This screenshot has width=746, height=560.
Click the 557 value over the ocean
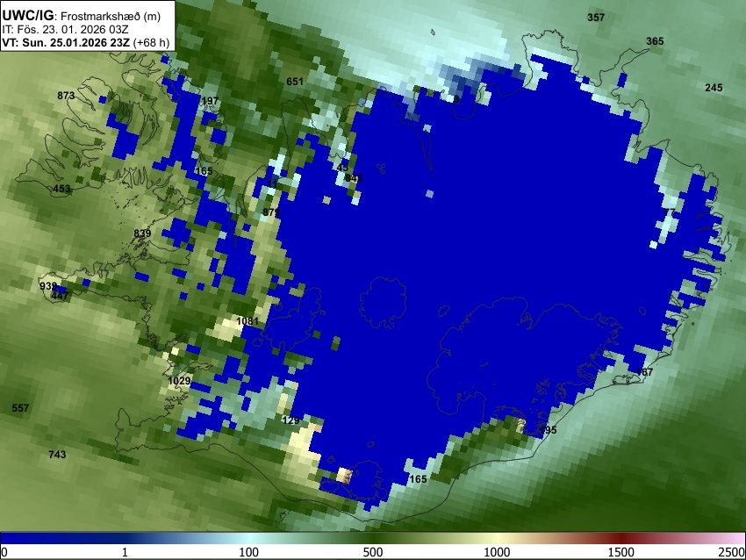coord(20,408)
